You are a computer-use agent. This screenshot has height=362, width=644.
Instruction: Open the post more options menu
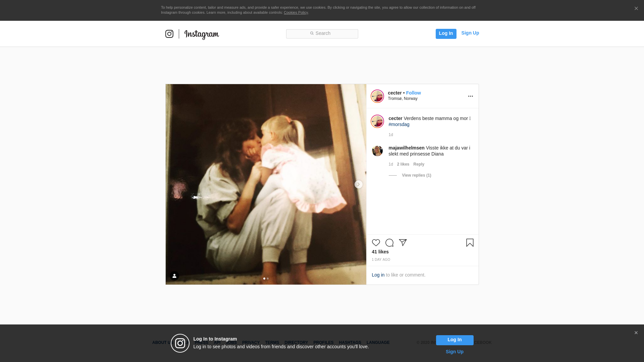click(x=470, y=96)
